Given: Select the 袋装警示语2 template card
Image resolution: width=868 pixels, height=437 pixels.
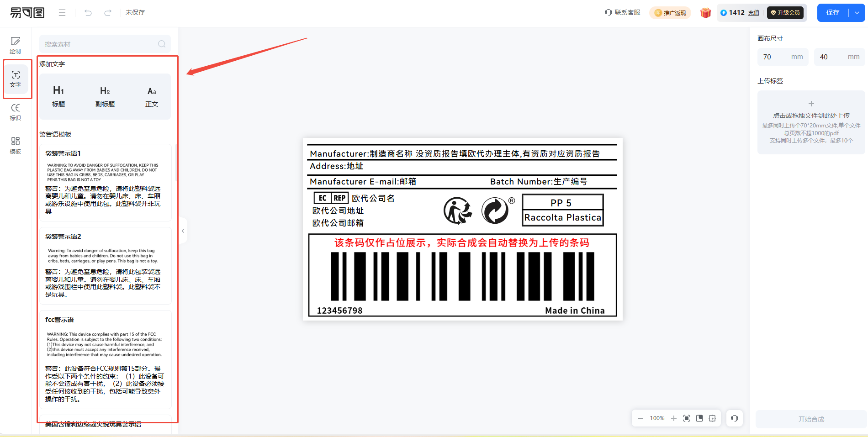Looking at the screenshot, I should click(106, 266).
